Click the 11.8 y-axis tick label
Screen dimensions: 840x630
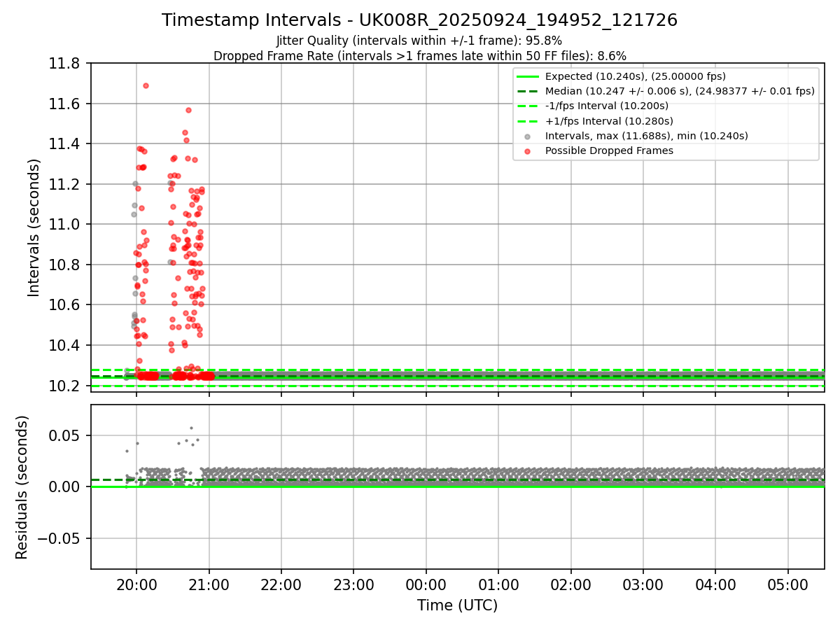65,64
